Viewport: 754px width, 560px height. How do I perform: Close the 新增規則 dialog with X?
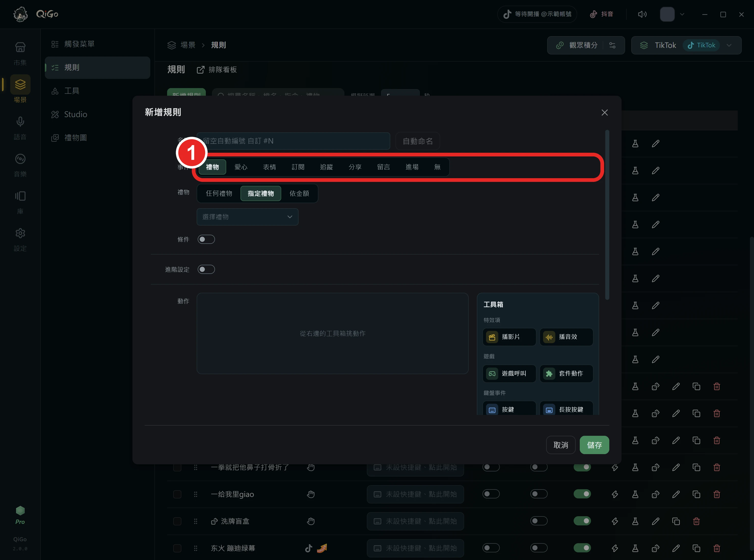(604, 113)
